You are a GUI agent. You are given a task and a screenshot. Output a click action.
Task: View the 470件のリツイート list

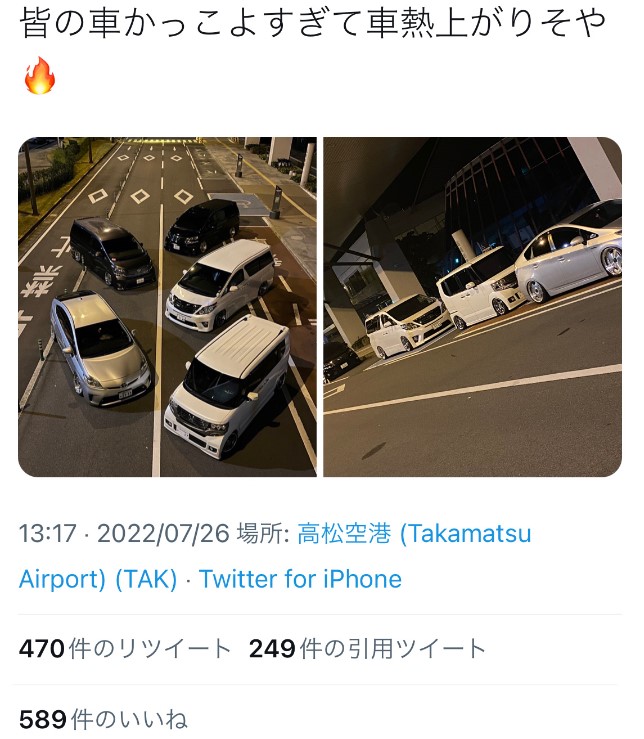pyautogui.click(x=125, y=649)
